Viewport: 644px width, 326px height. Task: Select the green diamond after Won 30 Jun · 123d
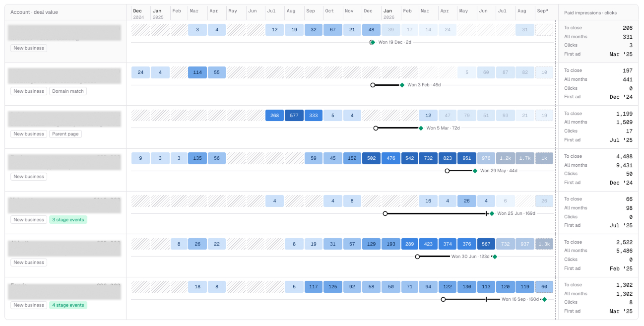pyautogui.click(x=495, y=257)
